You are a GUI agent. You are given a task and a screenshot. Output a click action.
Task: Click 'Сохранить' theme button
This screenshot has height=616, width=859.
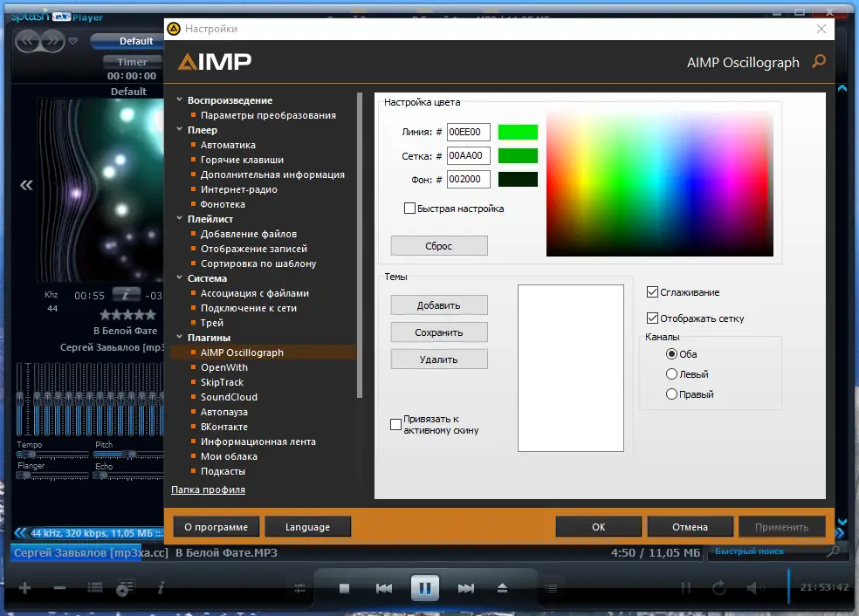[439, 332]
